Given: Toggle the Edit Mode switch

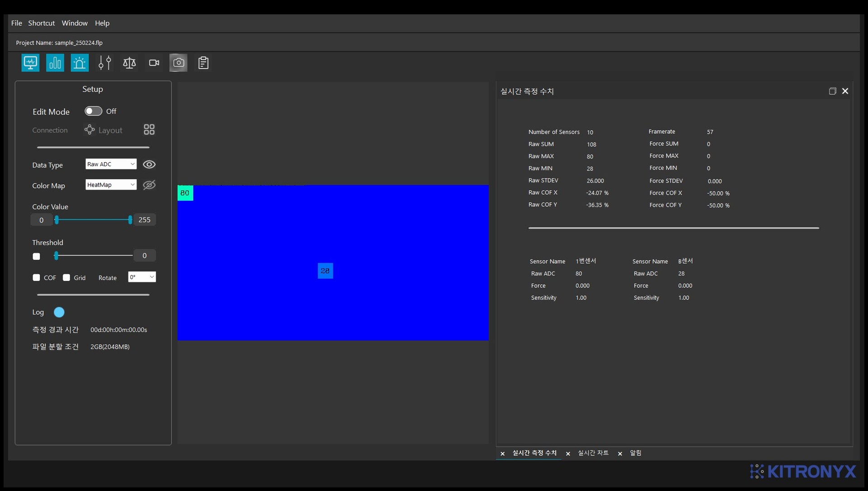Looking at the screenshot, I should click(x=94, y=111).
